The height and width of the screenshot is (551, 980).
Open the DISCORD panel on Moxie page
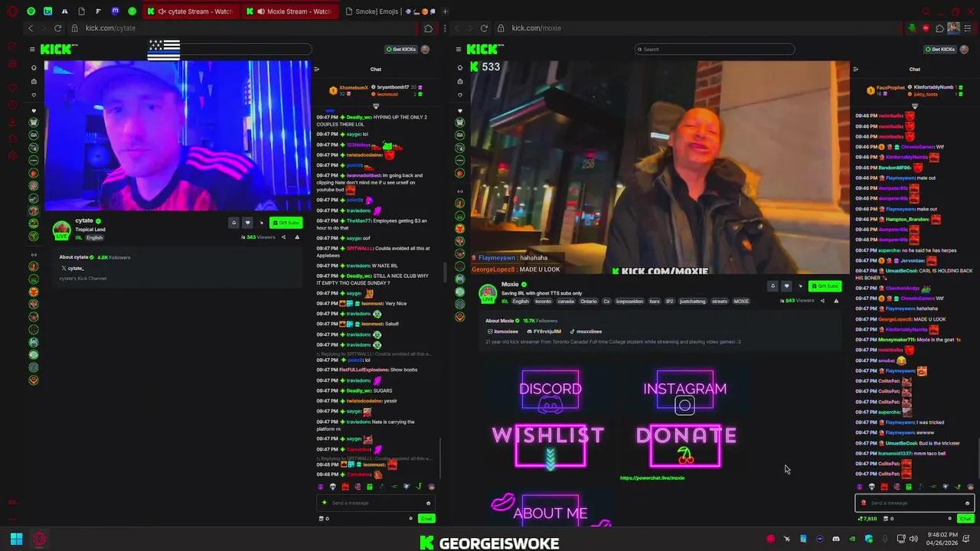[x=550, y=391]
